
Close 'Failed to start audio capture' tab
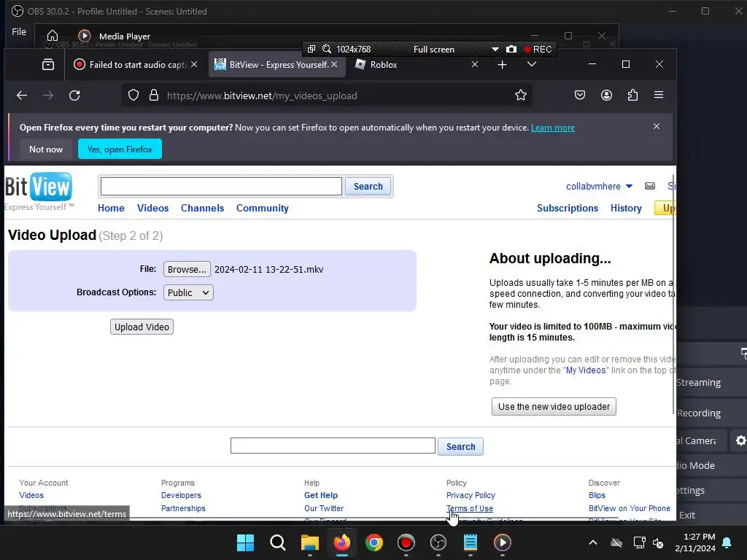[x=194, y=64]
